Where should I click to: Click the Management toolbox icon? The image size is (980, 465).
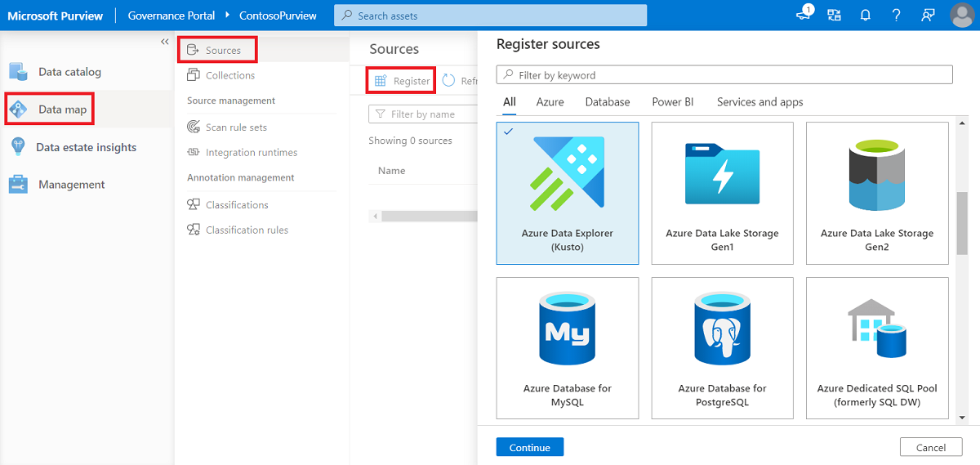[19, 185]
